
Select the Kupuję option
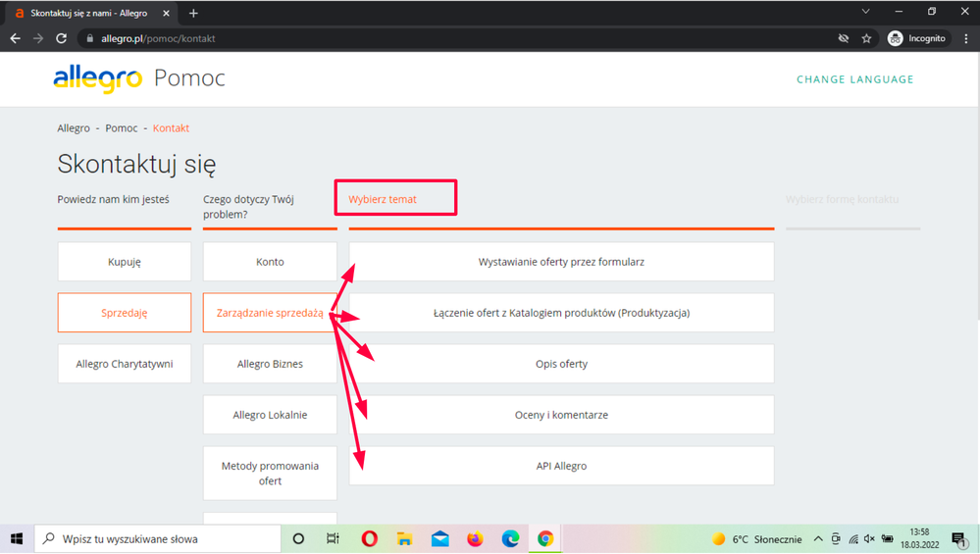click(125, 262)
